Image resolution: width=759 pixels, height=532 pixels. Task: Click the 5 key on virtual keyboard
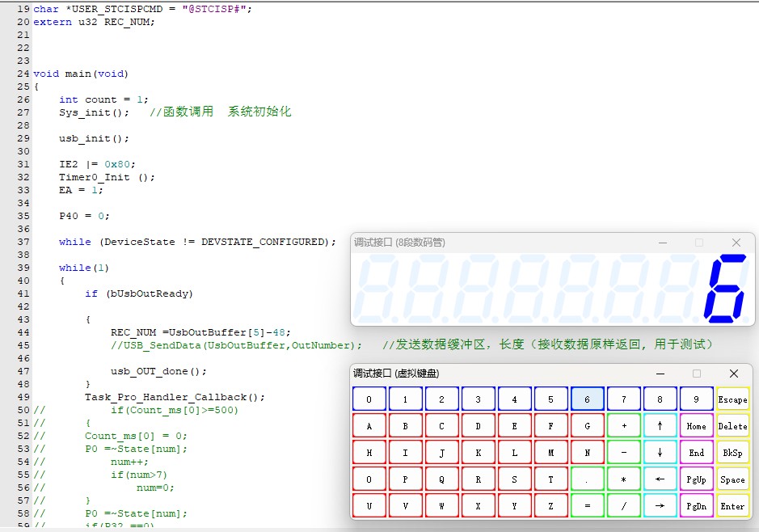tap(550, 399)
